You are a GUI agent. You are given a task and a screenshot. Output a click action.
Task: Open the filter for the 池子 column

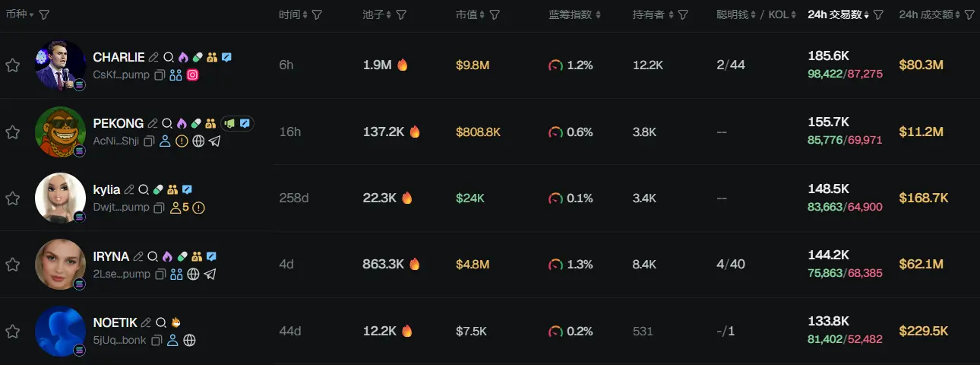(401, 14)
